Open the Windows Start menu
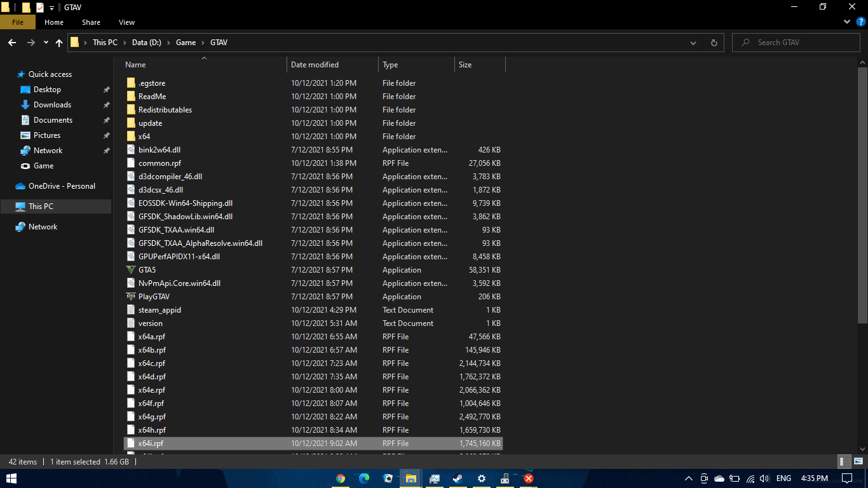The width and height of the screenshot is (868, 488). click(x=11, y=478)
